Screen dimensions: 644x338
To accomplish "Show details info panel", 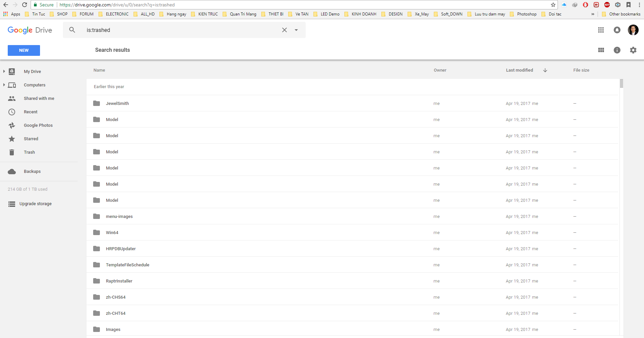I will tap(617, 50).
